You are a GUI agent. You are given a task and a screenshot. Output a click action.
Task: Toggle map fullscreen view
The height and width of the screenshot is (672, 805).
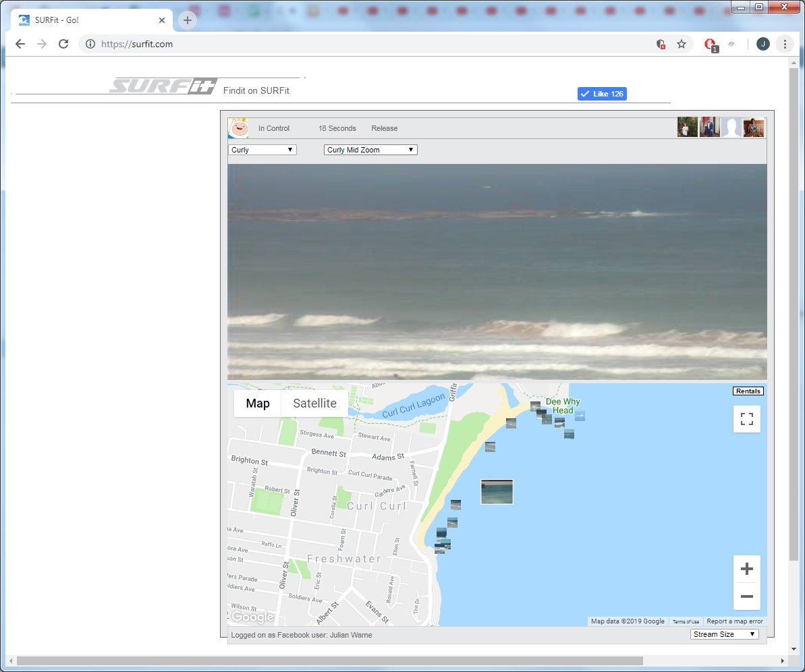click(747, 419)
